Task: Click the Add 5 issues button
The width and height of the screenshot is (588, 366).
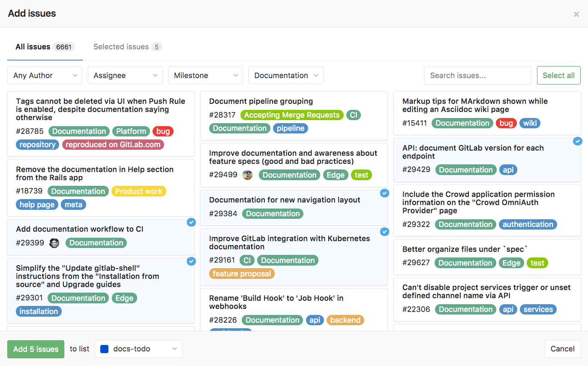Action: click(36, 349)
